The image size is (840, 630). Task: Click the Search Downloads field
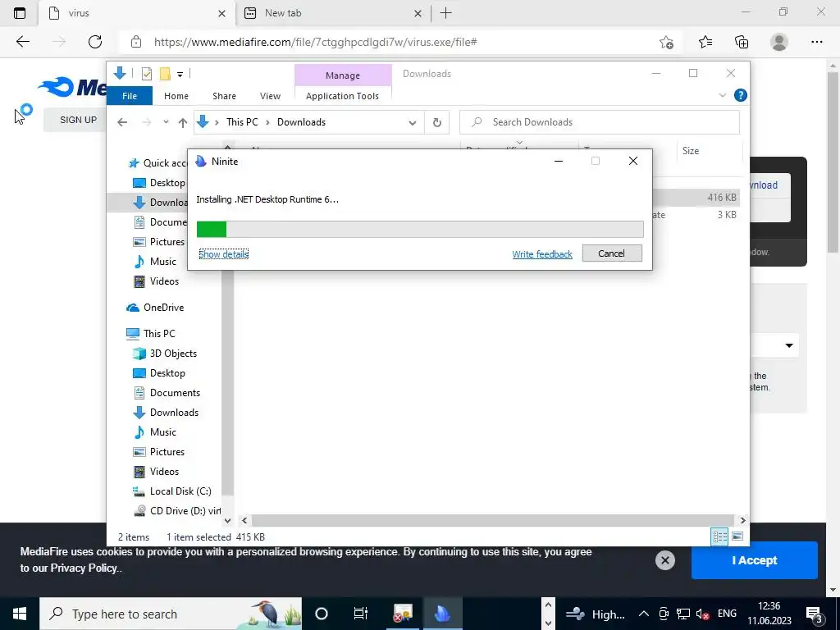600,122
